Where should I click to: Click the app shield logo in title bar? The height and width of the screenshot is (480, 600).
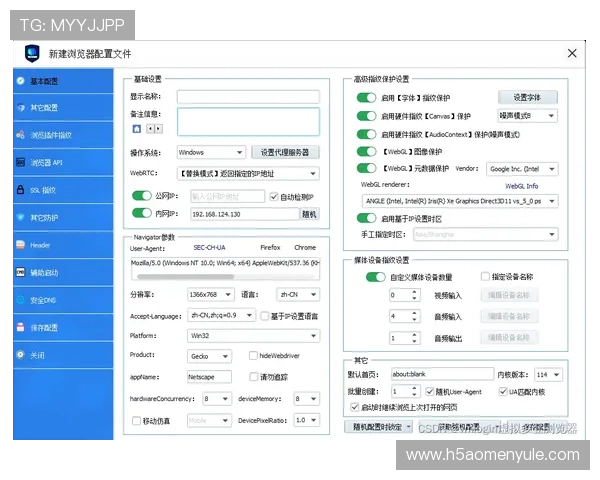[x=33, y=53]
